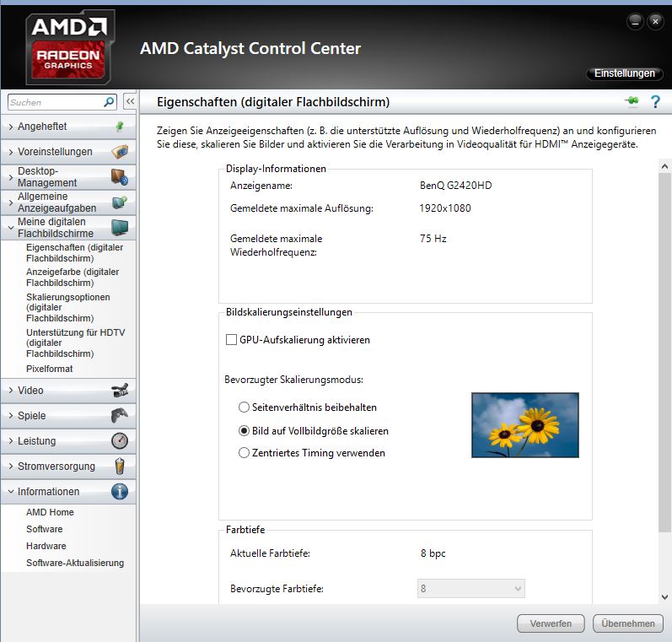The height and width of the screenshot is (642, 672).
Task: Open Unterstützung für HDTV page
Action: click(x=75, y=343)
